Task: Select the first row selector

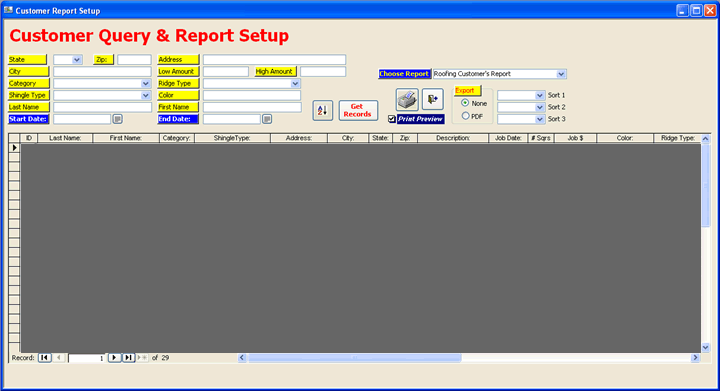Action: (14, 148)
